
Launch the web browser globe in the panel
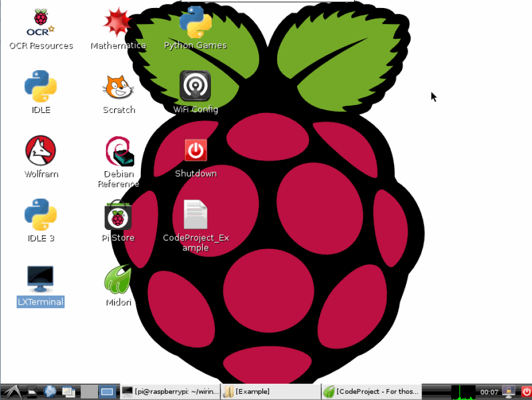50,391
